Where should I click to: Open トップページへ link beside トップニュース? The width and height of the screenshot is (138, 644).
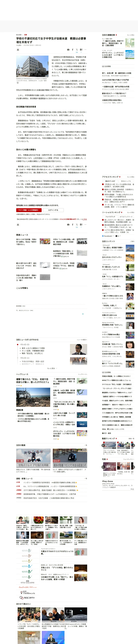tap(83, 374)
